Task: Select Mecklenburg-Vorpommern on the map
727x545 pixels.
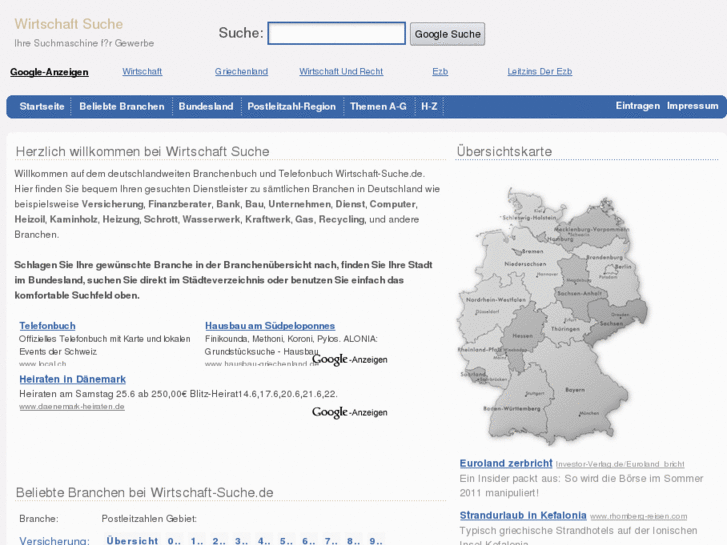Action: 592,229
